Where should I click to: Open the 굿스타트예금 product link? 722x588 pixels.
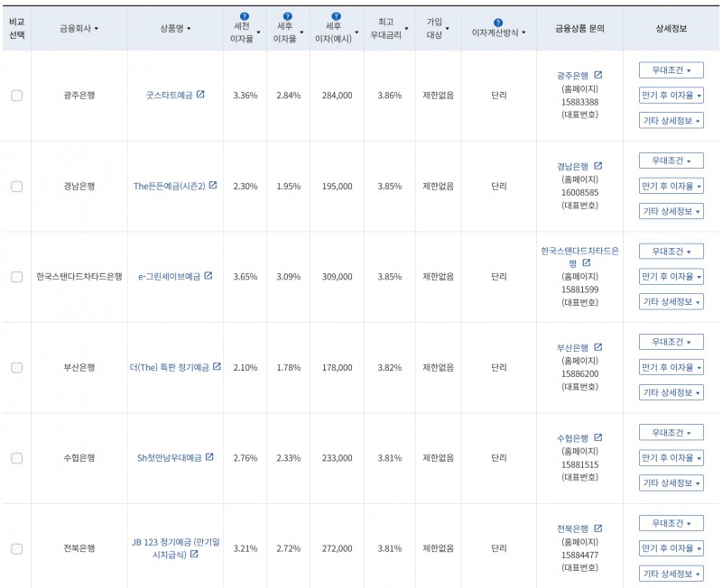coord(169,96)
